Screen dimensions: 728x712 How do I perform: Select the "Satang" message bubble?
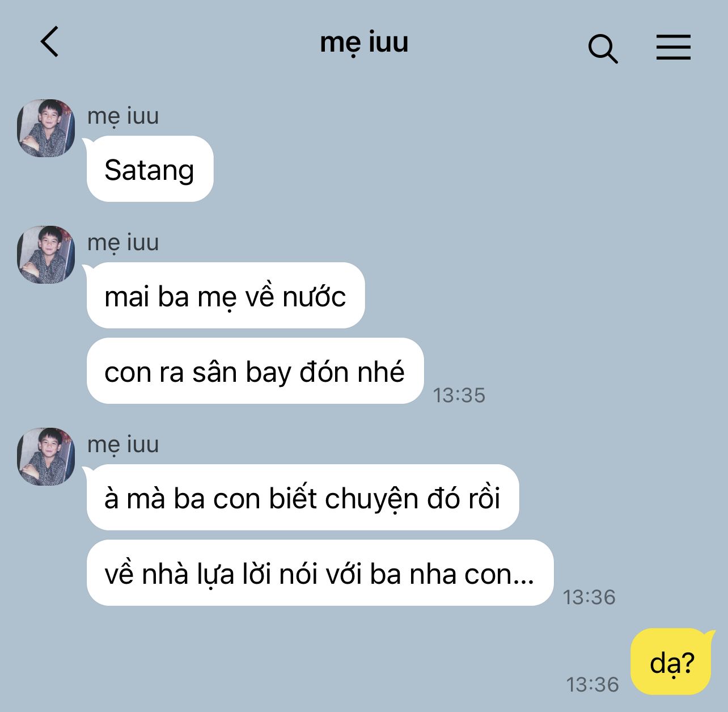point(150,169)
